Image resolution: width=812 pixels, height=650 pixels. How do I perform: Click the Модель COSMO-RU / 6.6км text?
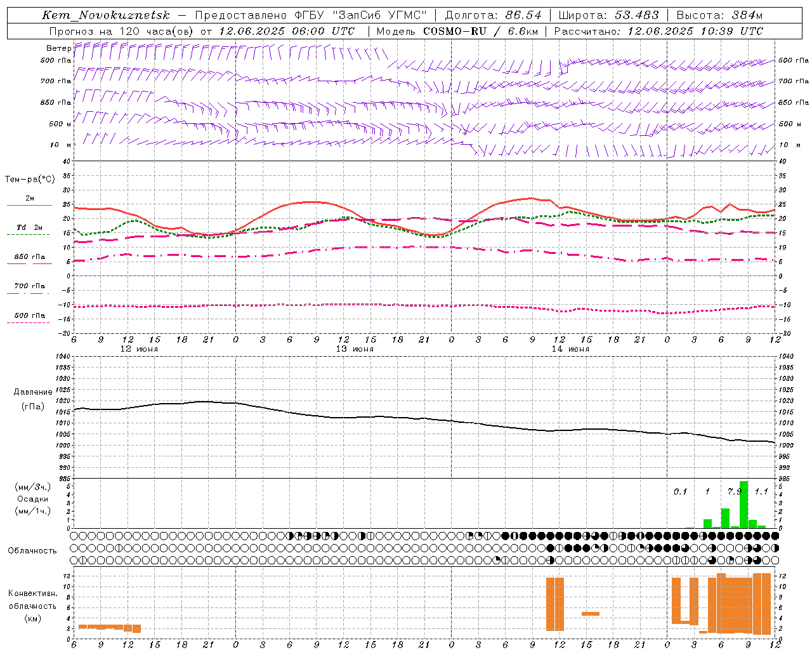pyautogui.click(x=457, y=31)
